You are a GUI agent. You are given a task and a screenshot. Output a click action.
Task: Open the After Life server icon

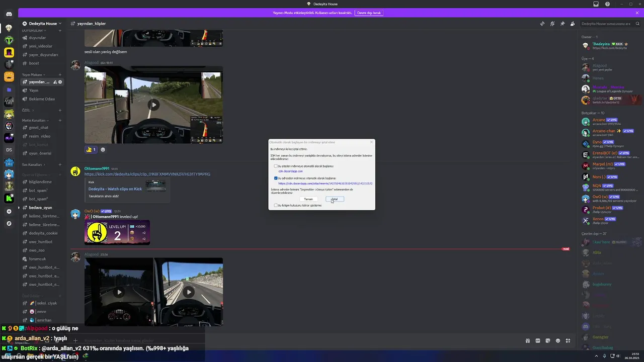coord(9,101)
